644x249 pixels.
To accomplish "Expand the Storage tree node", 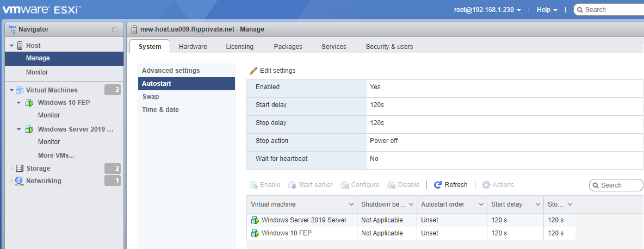I will (x=11, y=169).
